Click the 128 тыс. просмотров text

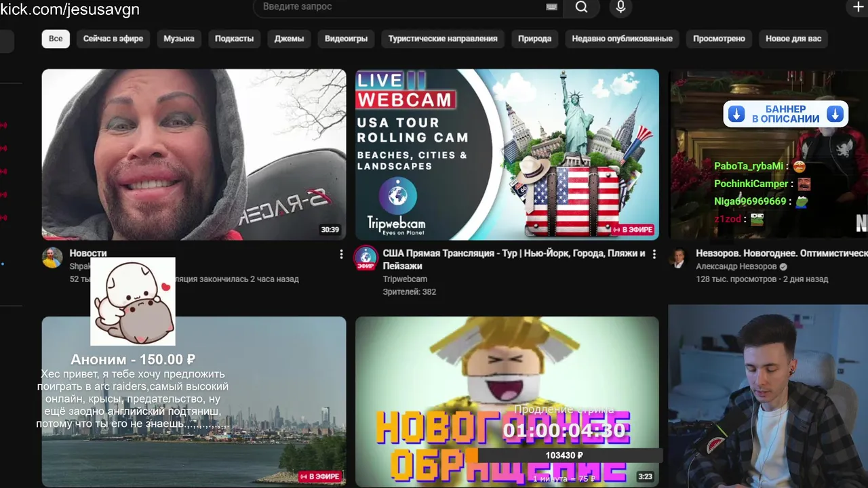click(x=736, y=279)
